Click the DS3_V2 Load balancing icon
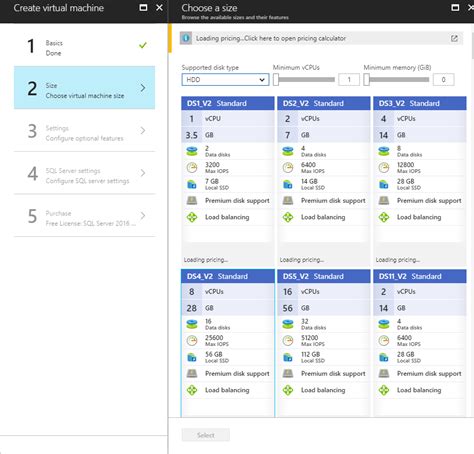474x454 pixels. coord(384,217)
